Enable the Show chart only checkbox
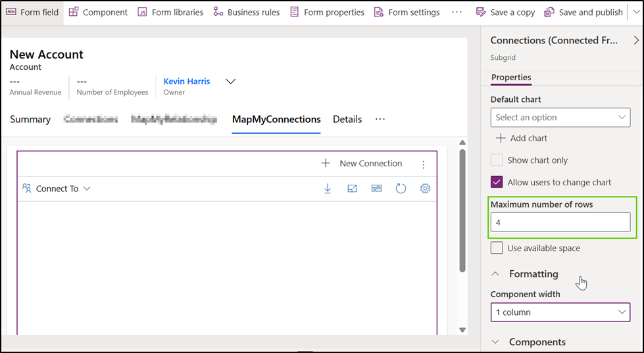 click(497, 160)
